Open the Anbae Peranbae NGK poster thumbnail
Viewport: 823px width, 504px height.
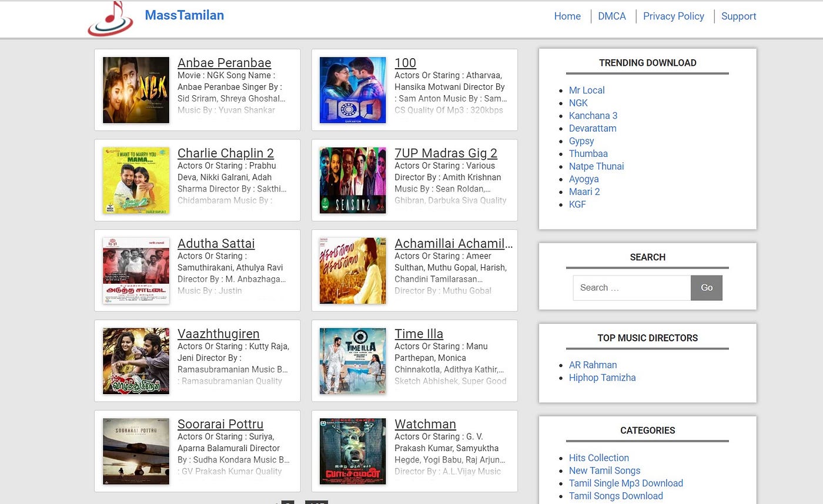(136, 90)
